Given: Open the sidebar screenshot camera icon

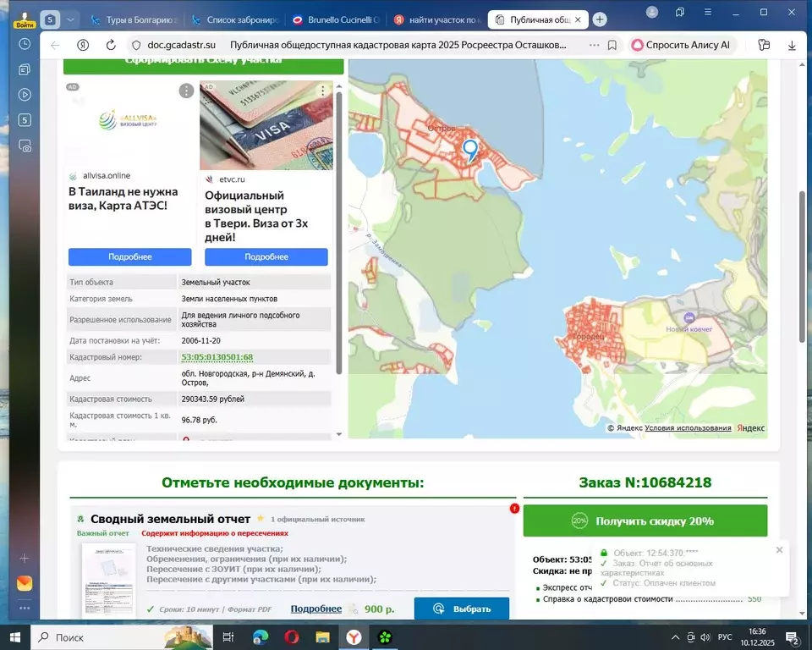Looking at the screenshot, I should [25, 146].
